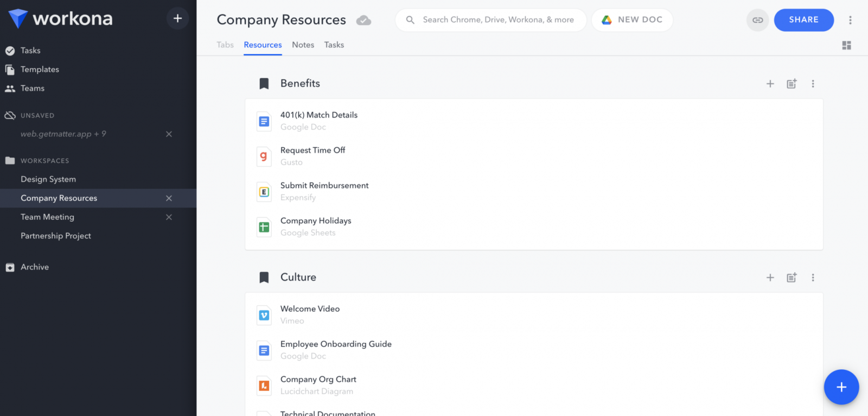Open Submit Reimbursement resource

click(x=324, y=186)
